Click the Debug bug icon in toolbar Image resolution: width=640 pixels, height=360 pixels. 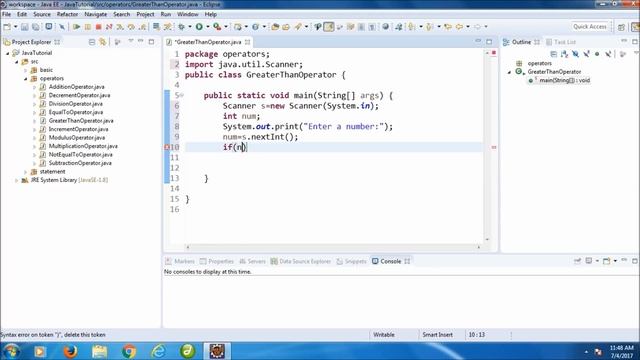pyautogui.click(x=182, y=27)
